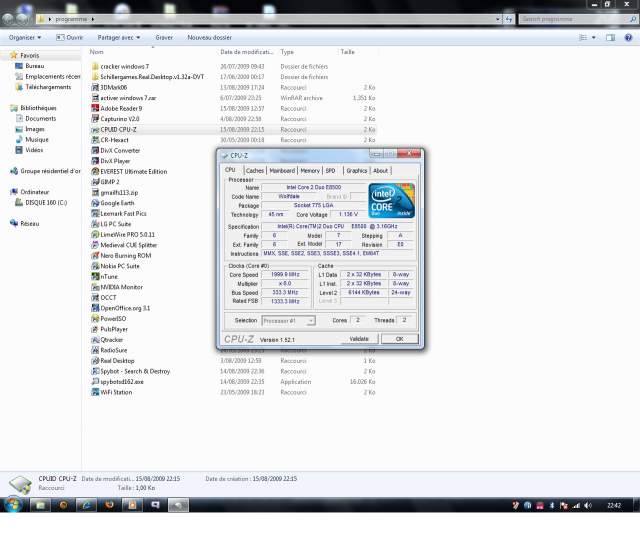The height and width of the screenshot is (548, 640).
Task: Sort files by the Nom column header
Action: point(97,52)
